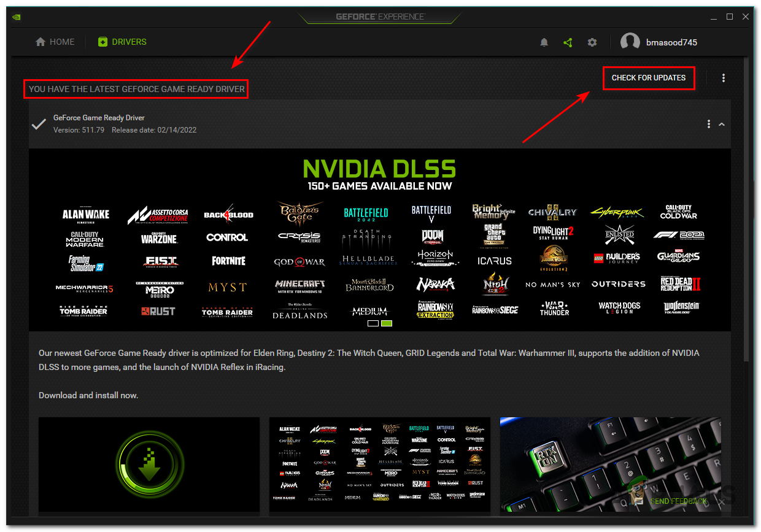
Task: Open the DLSS games list thumbnail
Action: click(380, 465)
